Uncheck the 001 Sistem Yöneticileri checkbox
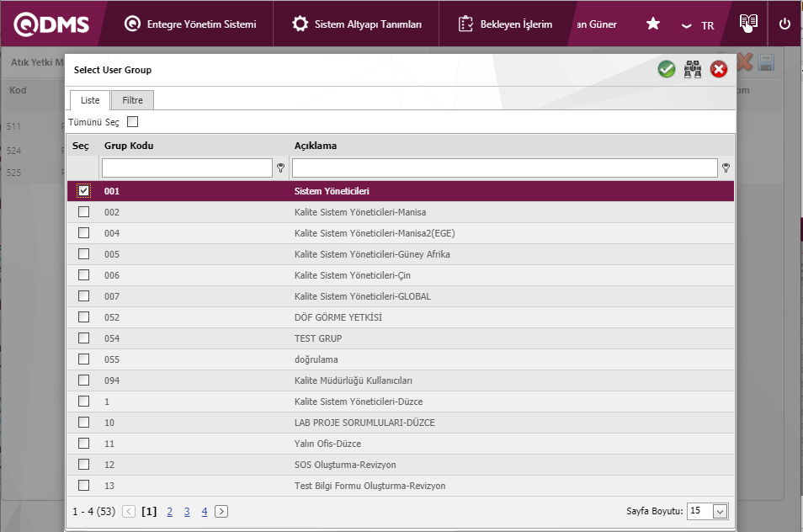803x532 pixels. click(83, 191)
